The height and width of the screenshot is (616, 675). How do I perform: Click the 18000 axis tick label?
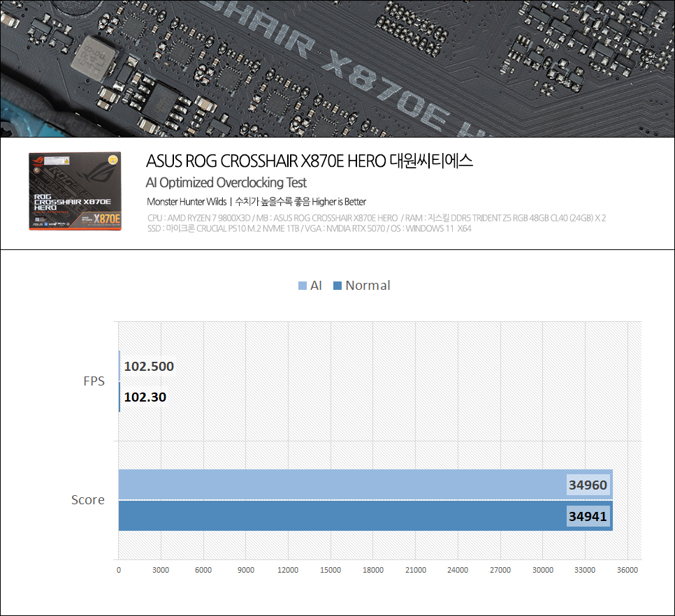click(x=373, y=570)
